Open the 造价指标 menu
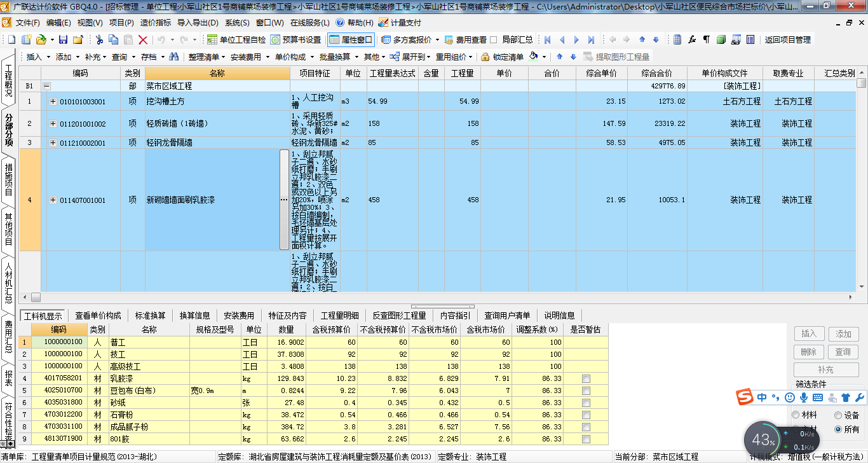 [x=156, y=22]
